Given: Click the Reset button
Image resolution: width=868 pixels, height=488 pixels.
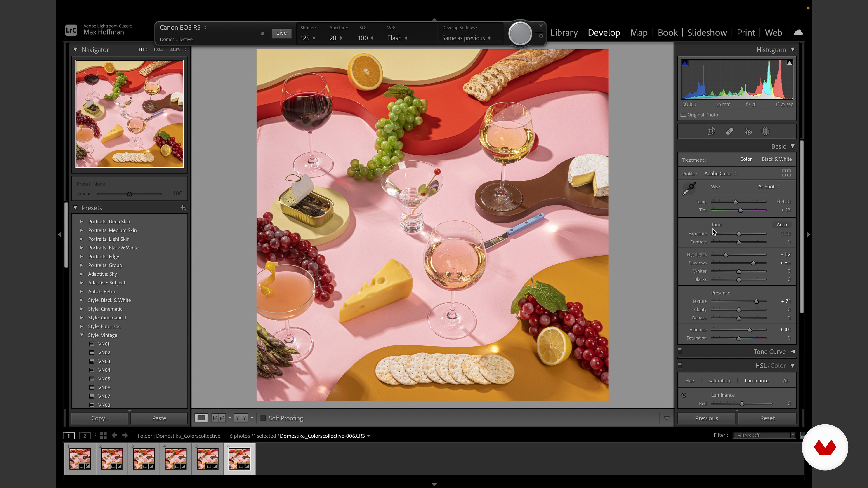Looking at the screenshot, I should (767, 418).
